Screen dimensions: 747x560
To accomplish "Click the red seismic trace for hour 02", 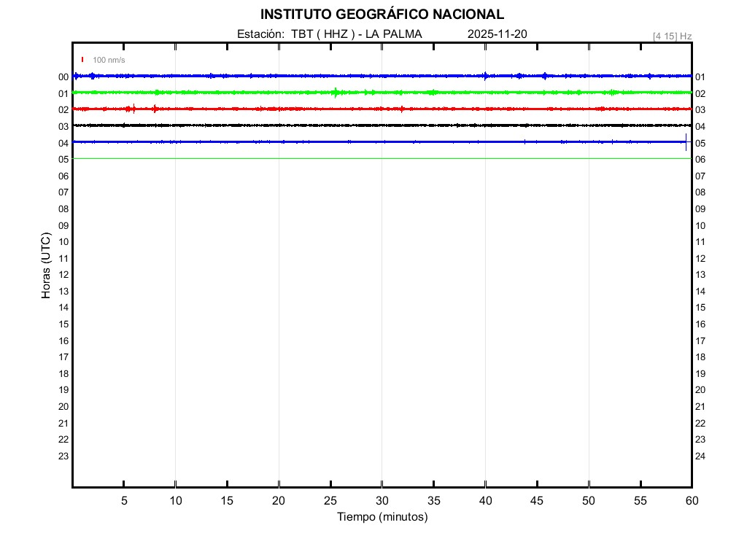I will pos(292,109).
